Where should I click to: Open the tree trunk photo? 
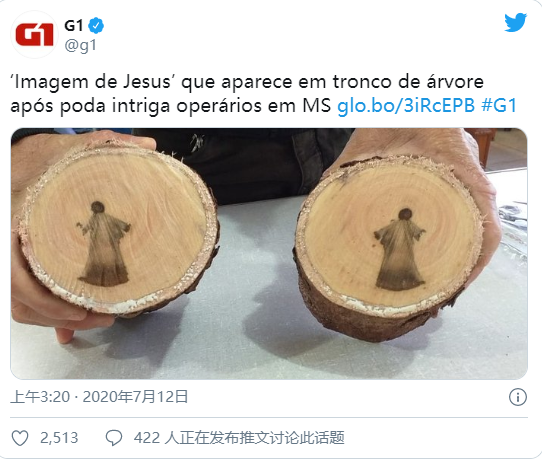click(x=269, y=253)
